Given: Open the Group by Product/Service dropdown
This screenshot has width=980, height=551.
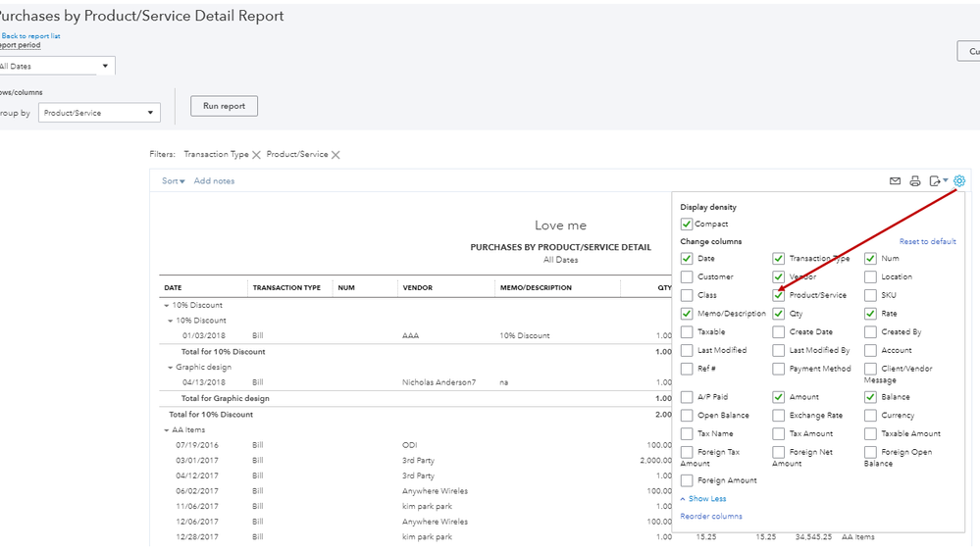Looking at the screenshot, I should [98, 113].
